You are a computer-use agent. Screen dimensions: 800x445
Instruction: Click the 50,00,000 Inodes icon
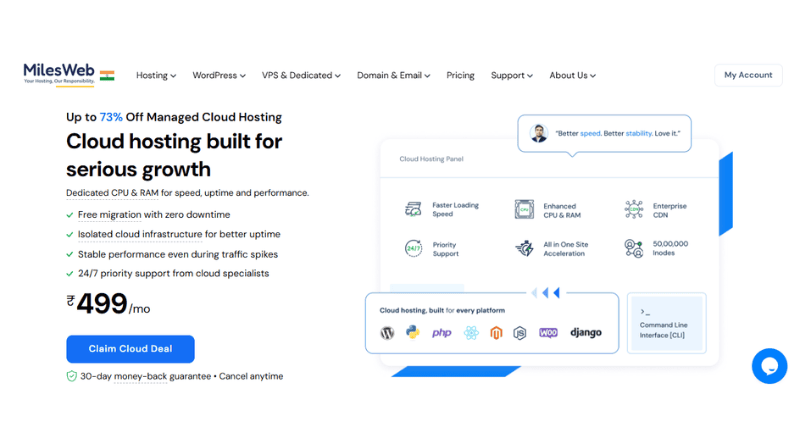pyautogui.click(x=634, y=249)
